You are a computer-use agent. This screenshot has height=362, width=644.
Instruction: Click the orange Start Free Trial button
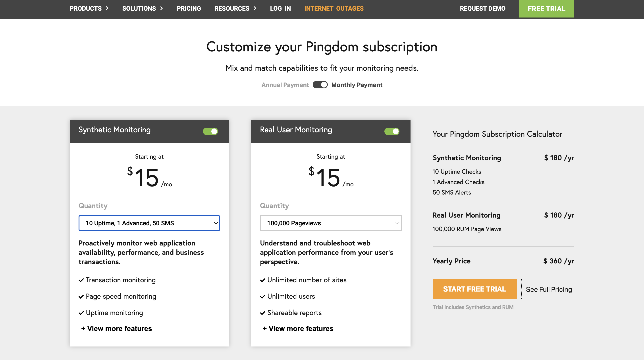474,289
